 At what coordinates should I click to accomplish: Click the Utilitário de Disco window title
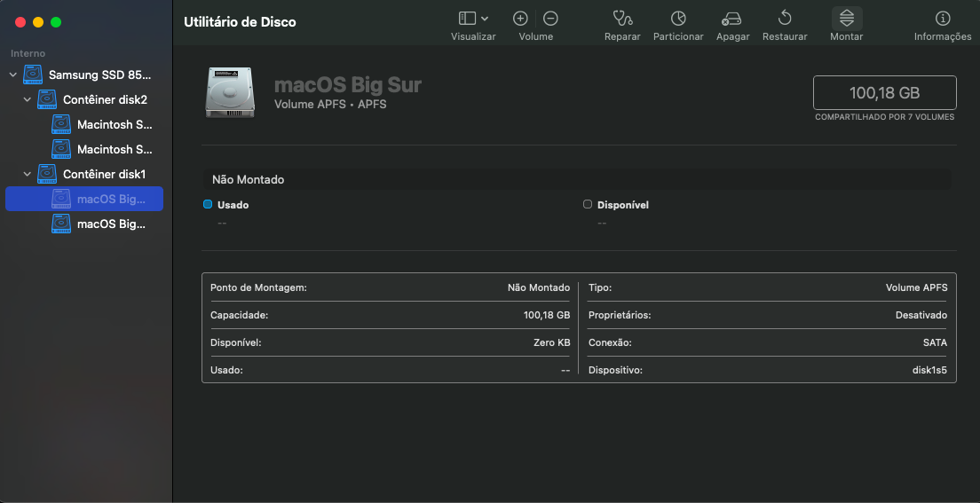tap(240, 22)
